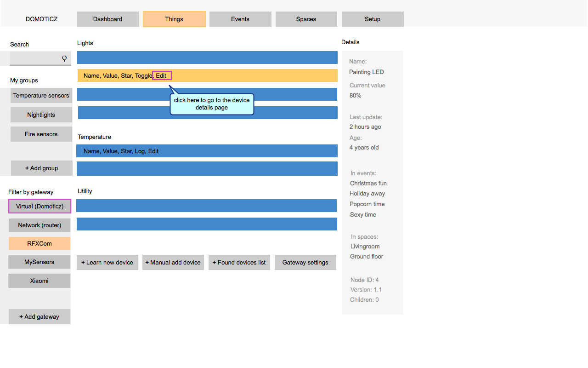Click the Painting LED name
This screenshot has width=588, height=368.
[x=367, y=72]
